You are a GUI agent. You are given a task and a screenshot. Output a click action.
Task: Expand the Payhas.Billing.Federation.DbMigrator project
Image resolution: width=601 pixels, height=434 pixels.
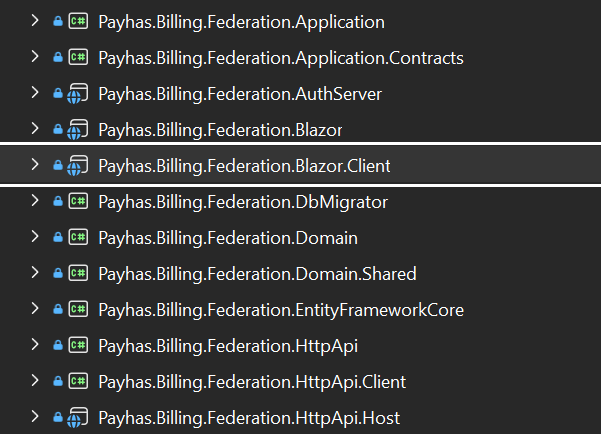click(x=36, y=202)
